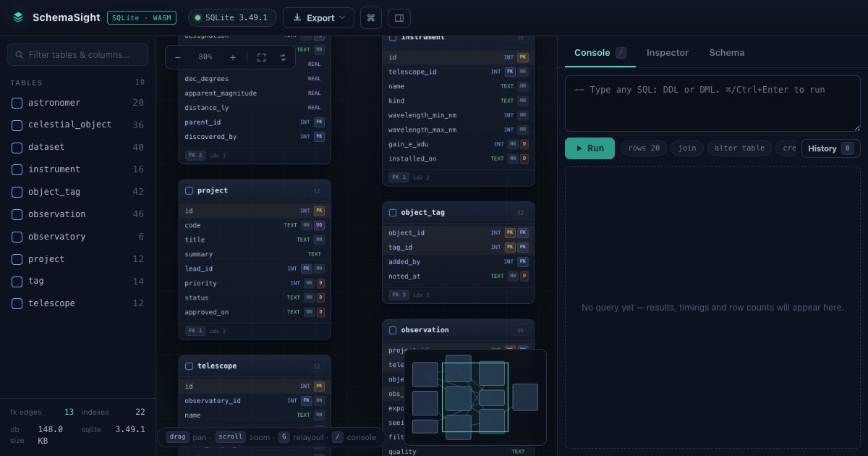Click the PK badge on project id column
868x456 pixels.
(x=319, y=211)
